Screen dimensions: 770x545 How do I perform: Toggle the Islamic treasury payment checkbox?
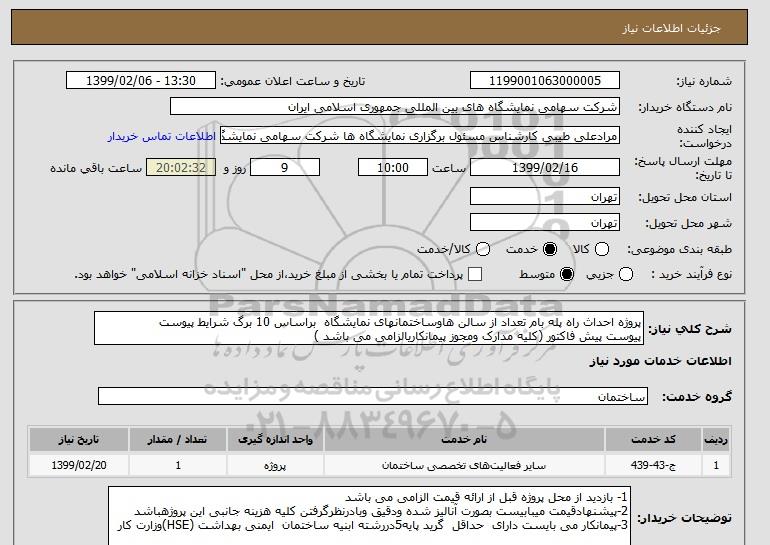point(475,274)
